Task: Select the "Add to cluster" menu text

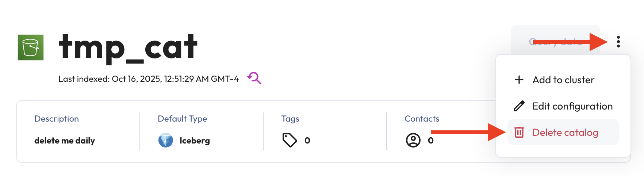Action: (x=563, y=80)
